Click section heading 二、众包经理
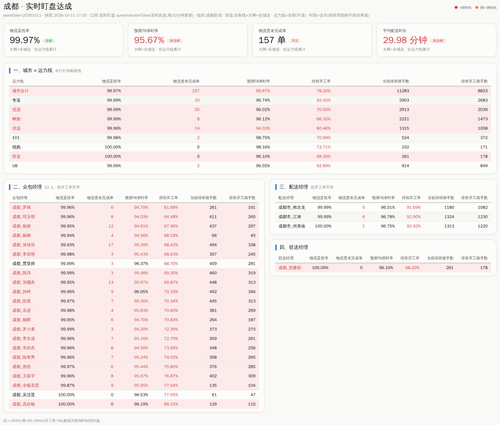The width and height of the screenshot is (500, 425). pyautogui.click(x=27, y=187)
